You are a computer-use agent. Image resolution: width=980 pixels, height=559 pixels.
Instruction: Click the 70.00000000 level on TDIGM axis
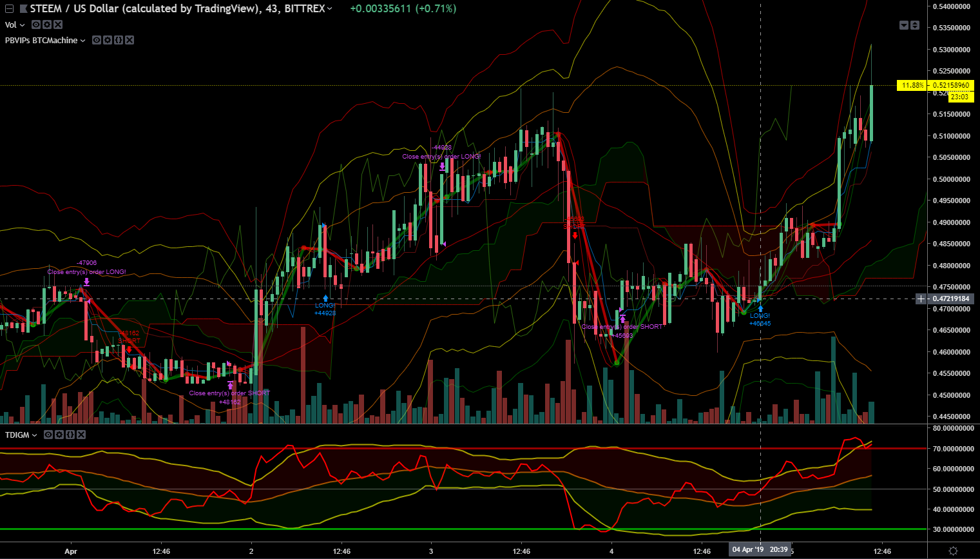pyautogui.click(x=954, y=449)
